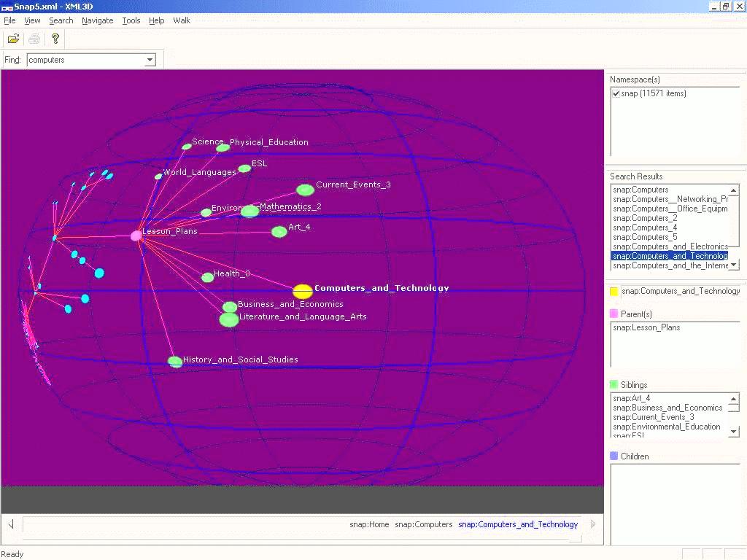Click the yellow selected-node color swatch
This screenshot has height=560, width=747.
click(x=614, y=292)
